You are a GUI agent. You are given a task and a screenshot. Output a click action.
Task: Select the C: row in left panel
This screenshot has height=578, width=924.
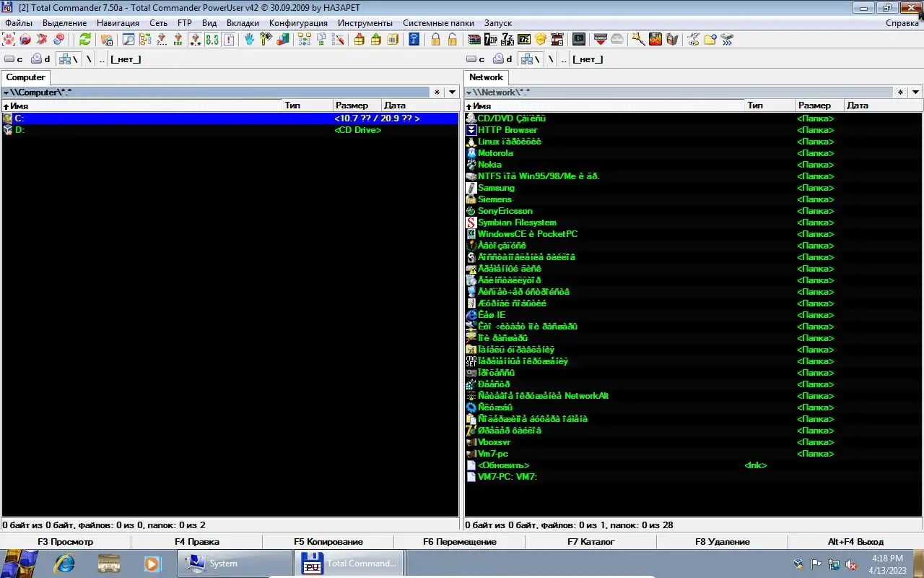pos(230,118)
